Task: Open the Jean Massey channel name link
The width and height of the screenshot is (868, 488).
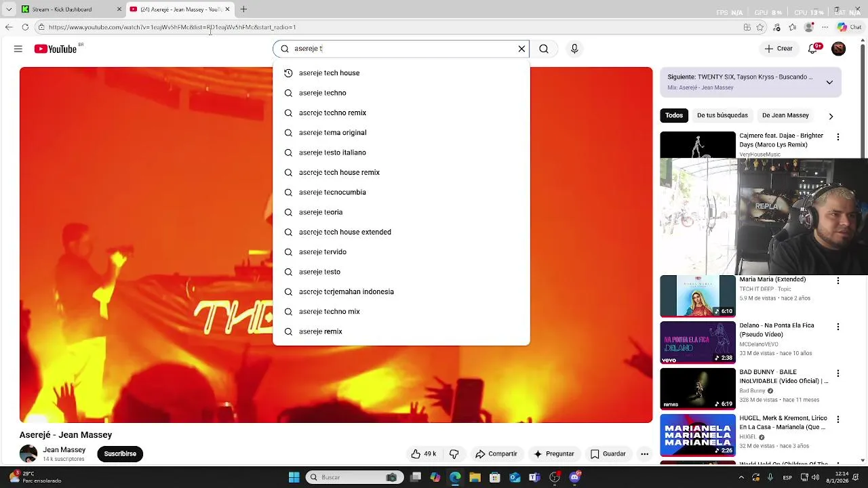Action: coord(64,450)
